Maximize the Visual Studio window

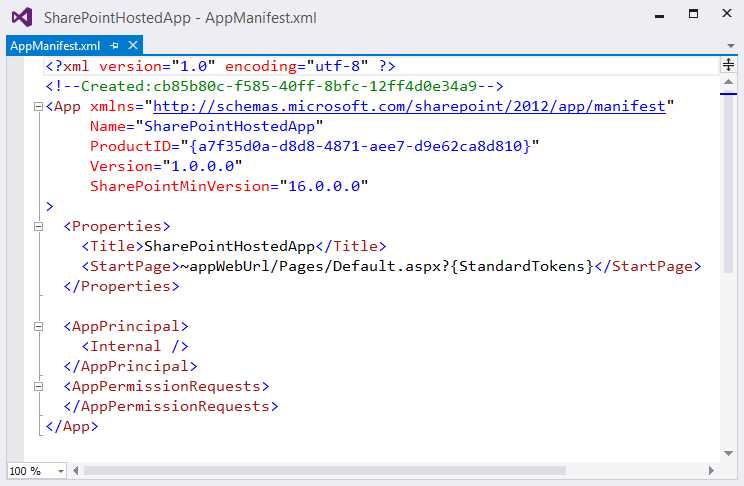tap(693, 14)
